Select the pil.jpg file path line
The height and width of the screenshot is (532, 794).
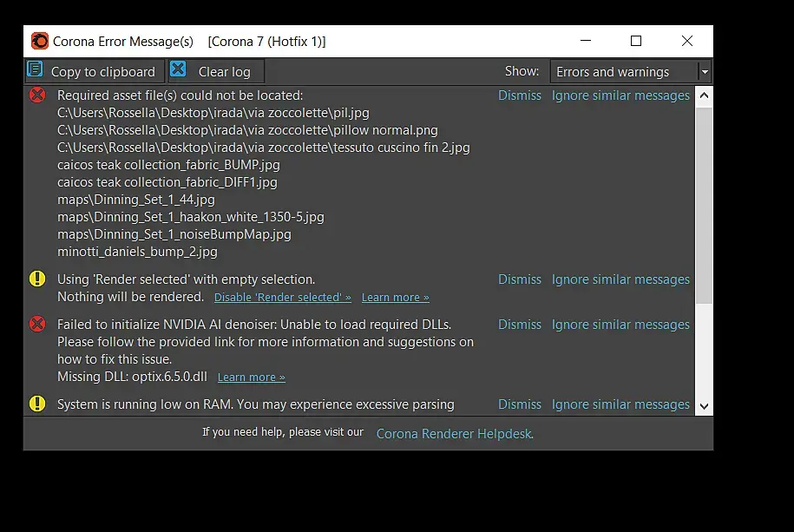tap(213, 113)
